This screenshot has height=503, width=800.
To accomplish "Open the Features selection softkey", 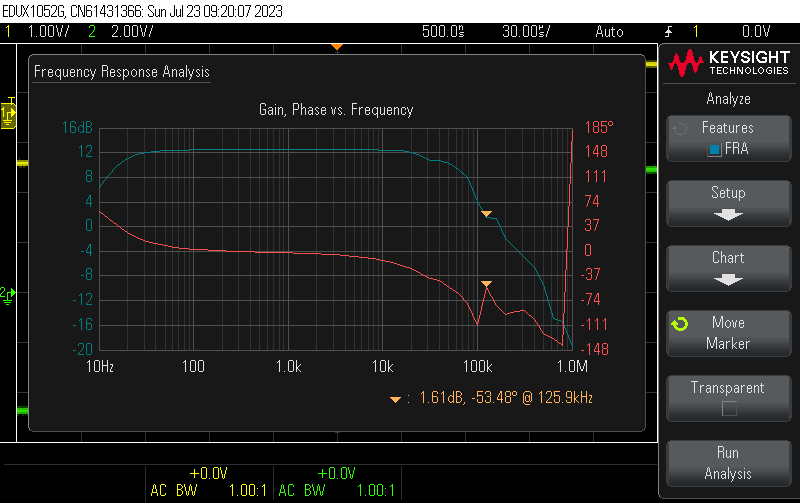I will click(728, 137).
